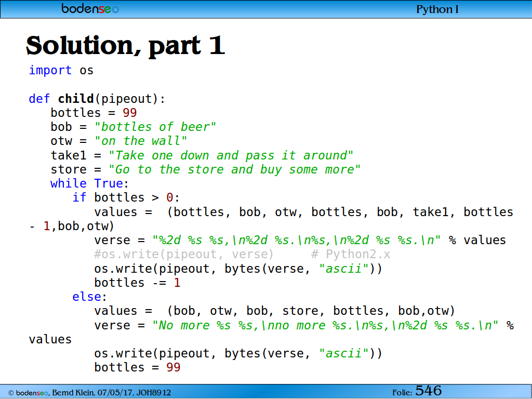The width and height of the screenshot is (532, 399).
Task: Click the commented '#os.write(pipeout, verse)' line
Action: tap(184, 255)
